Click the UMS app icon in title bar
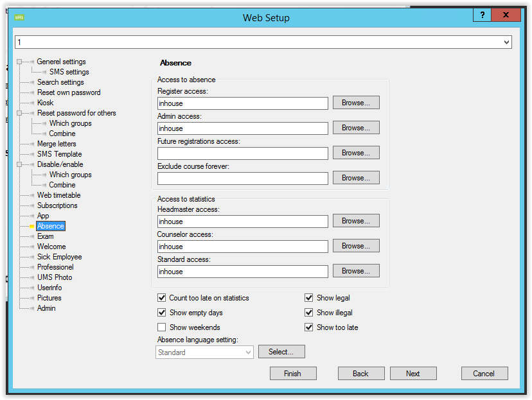 [x=19, y=17]
